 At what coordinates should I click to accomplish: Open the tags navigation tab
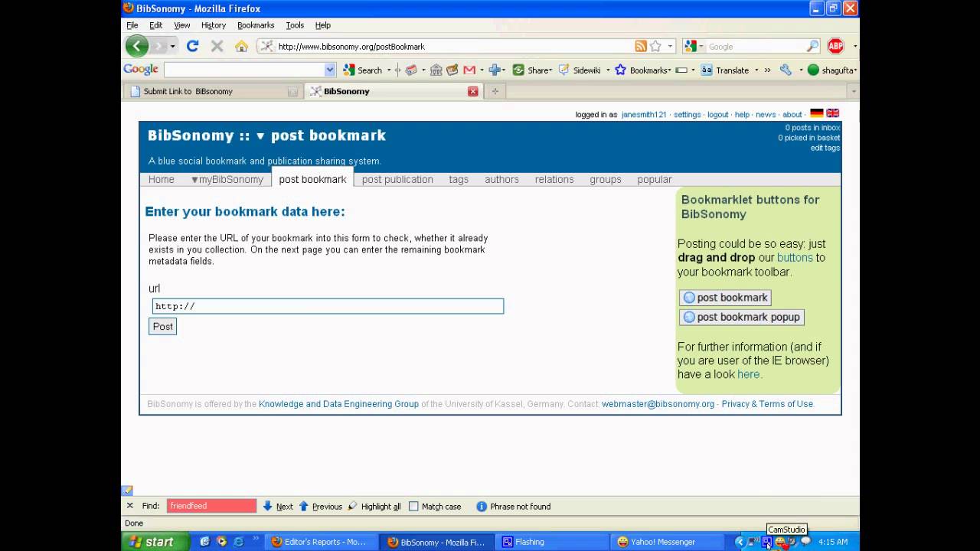(459, 179)
